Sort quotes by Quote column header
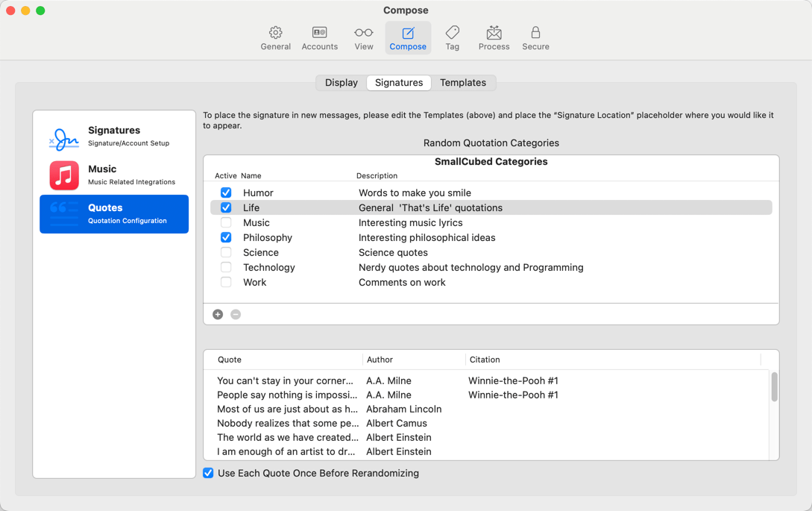 230,360
